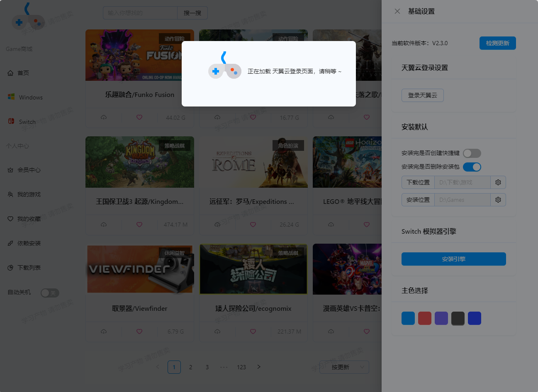Download LEGO Horizon game via cloud icon

[331, 225]
